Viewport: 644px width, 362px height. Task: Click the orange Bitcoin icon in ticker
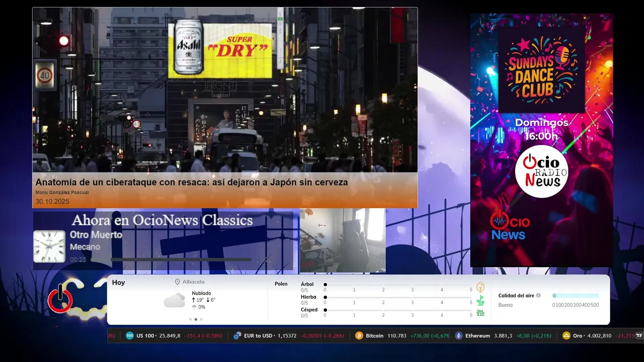point(359,335)
